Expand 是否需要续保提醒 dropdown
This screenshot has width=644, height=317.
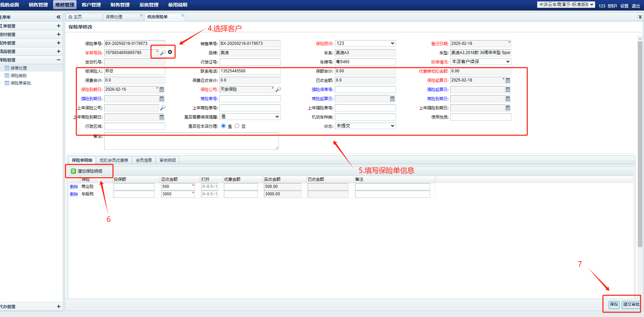250,117
